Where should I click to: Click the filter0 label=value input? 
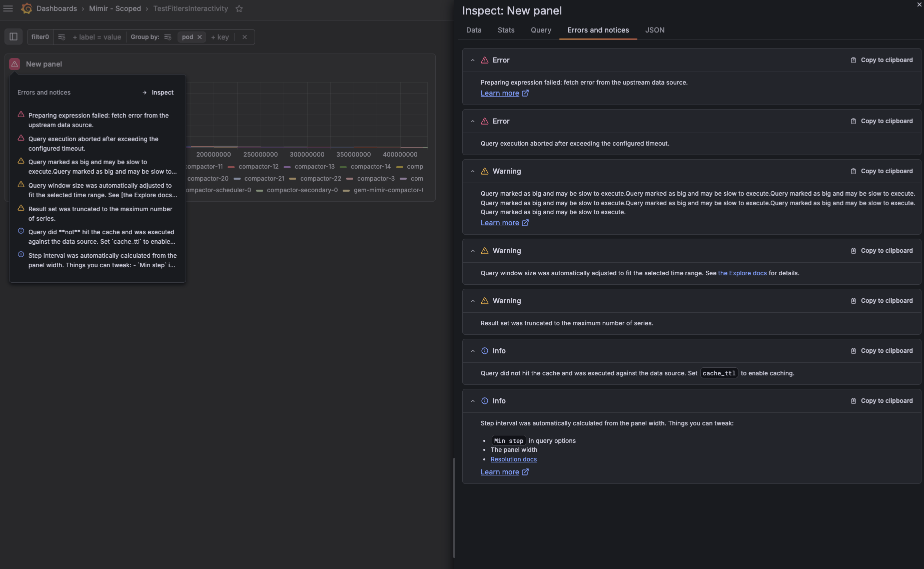[x=97, y=37]
